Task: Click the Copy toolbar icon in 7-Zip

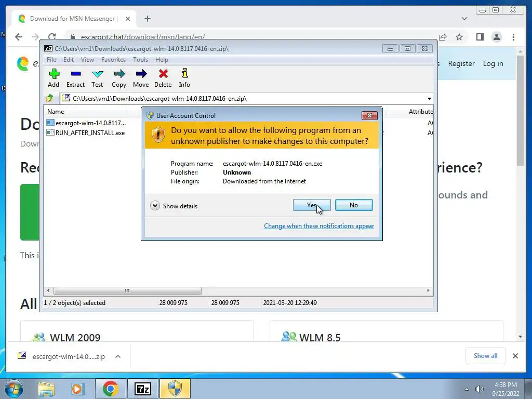Action: pyautogui.click(x=119, y=78)
